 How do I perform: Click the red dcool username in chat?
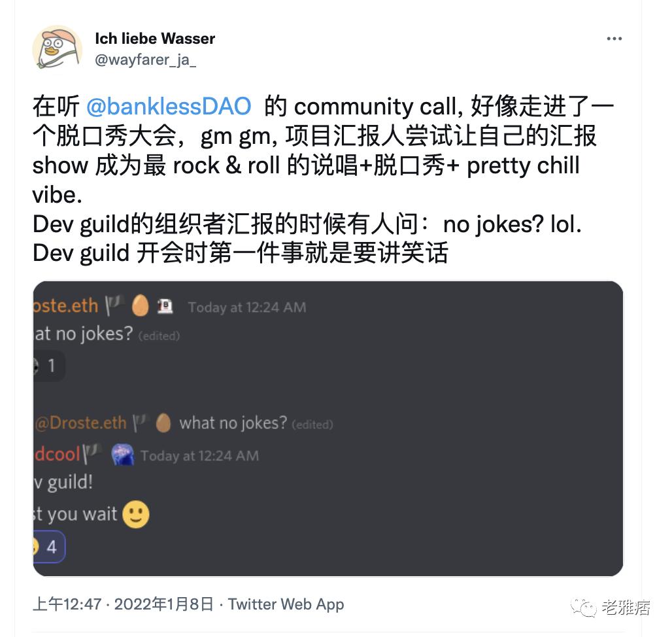58,455
